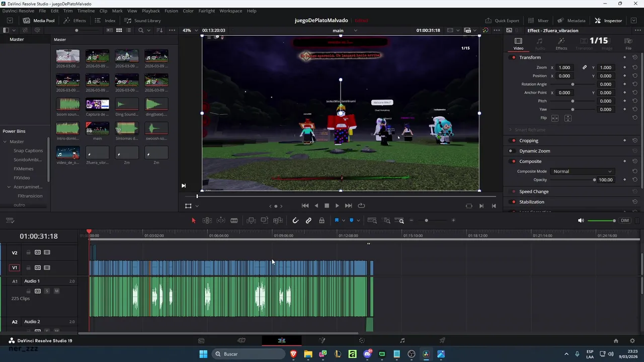Click the Replace Clip icon
The height and width of the screenshot is (362, 644).
click(x=278, y=220)
